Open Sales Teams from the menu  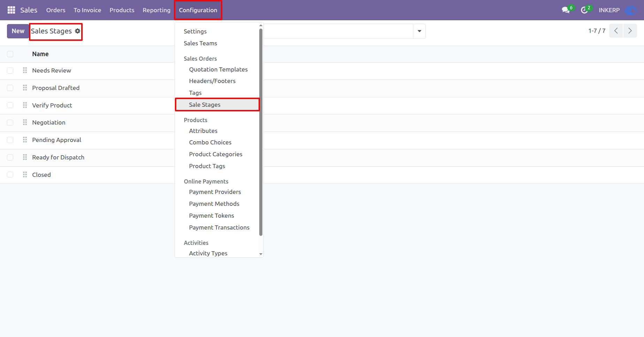200,43
